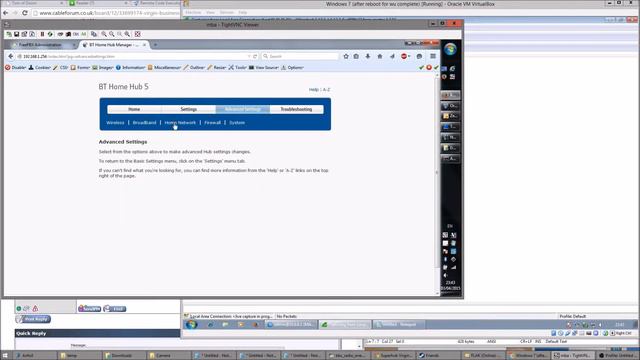This screenshot has width=640, height=360.
Task: Click New connection icon in TightVNC toolbar
Action: 9,34
